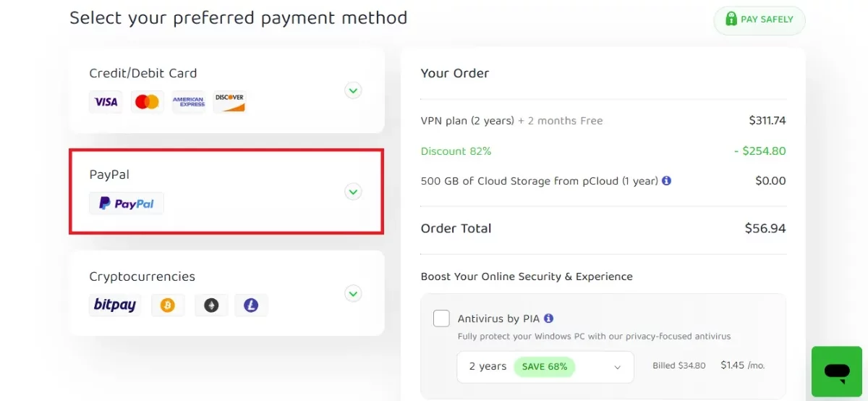The image size is (868, 401).
Task: Show info about pCloud cloud storage
Action: [666, 180]
